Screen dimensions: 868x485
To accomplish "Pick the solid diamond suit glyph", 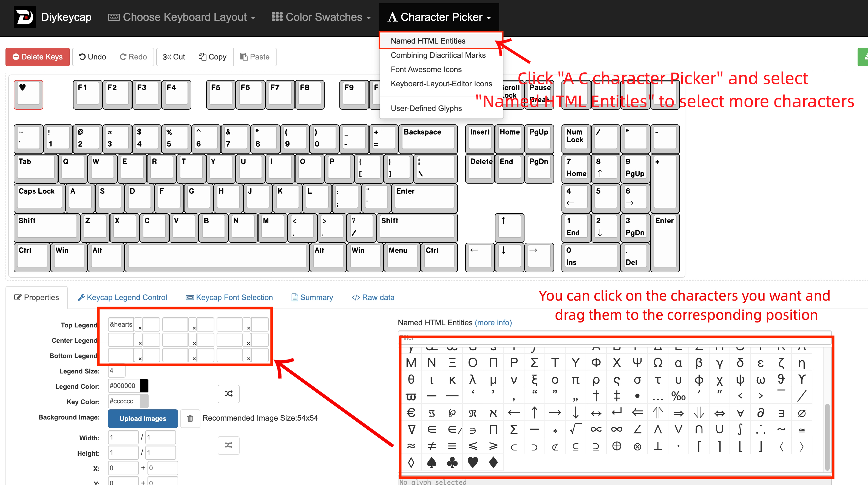I will (493, 463).
